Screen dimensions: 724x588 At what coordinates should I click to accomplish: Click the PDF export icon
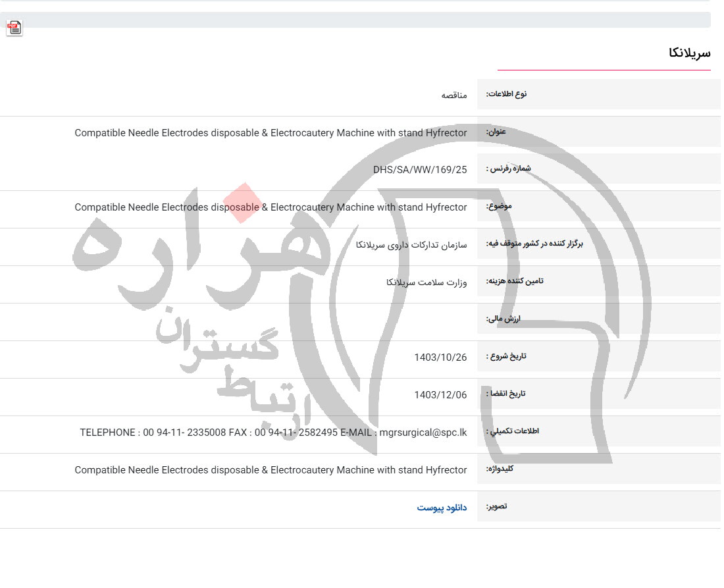click(x=14, y=28)
